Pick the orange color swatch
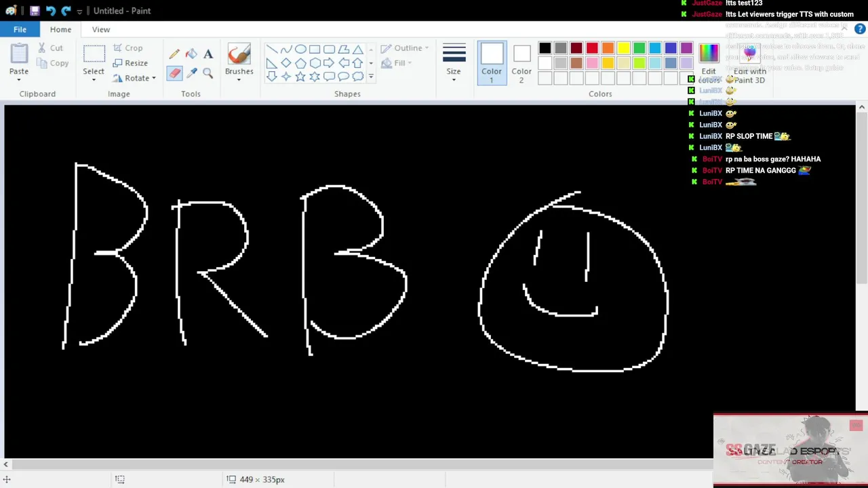 (x=608, y=48)
